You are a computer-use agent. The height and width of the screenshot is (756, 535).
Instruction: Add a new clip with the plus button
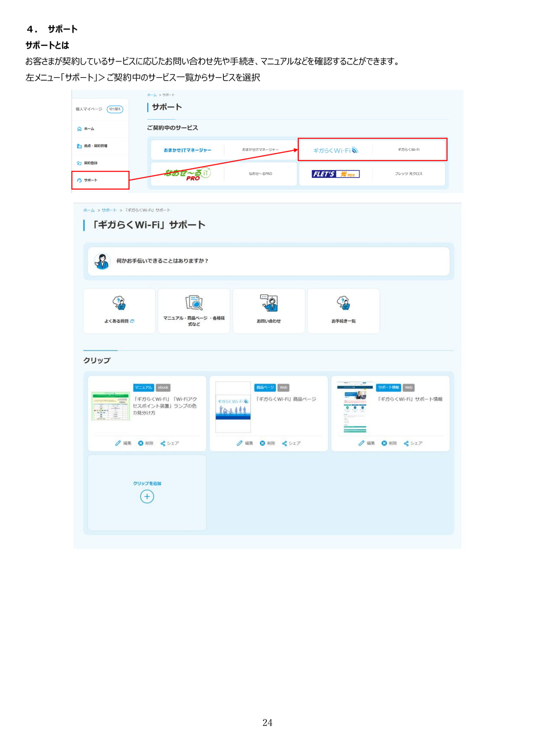[x=147, y=497]
